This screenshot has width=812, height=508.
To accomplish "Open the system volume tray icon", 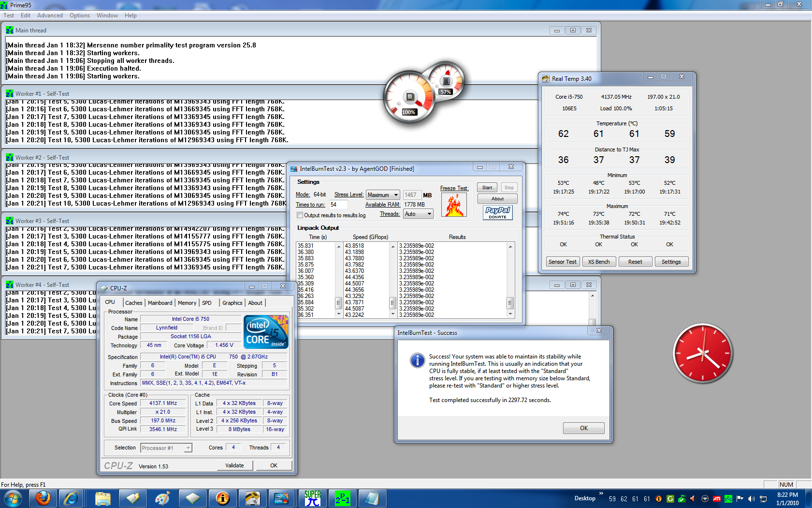I will [x=752, y=499].
